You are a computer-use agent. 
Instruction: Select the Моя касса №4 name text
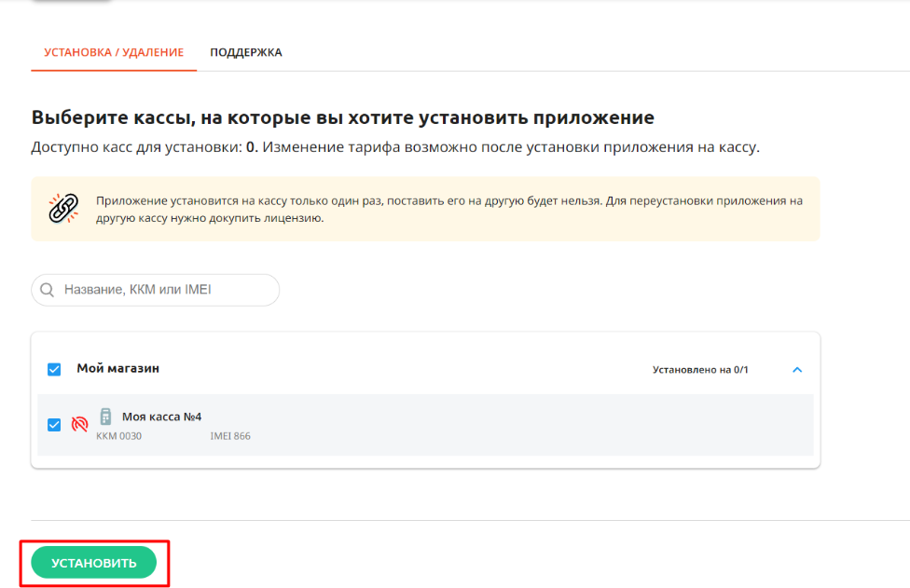161,417
